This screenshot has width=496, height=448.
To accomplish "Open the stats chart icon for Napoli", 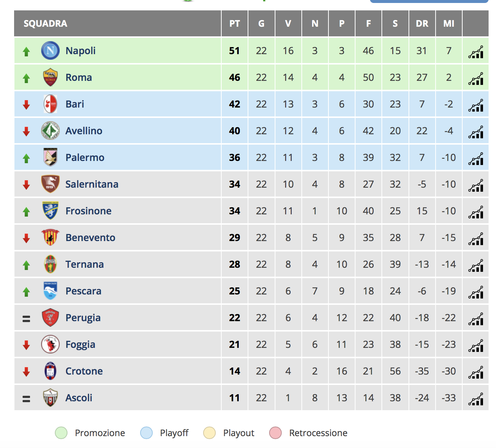I will (x=476, y=52).
